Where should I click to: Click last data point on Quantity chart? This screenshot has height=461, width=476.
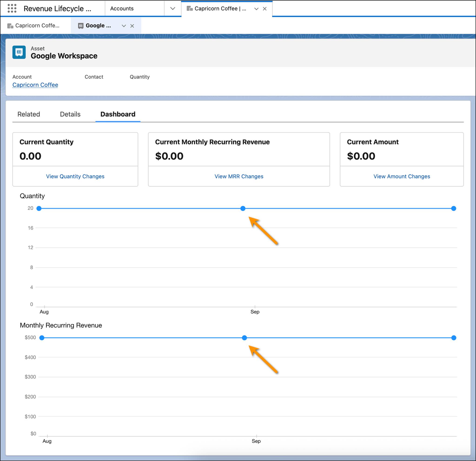(453, 208)
